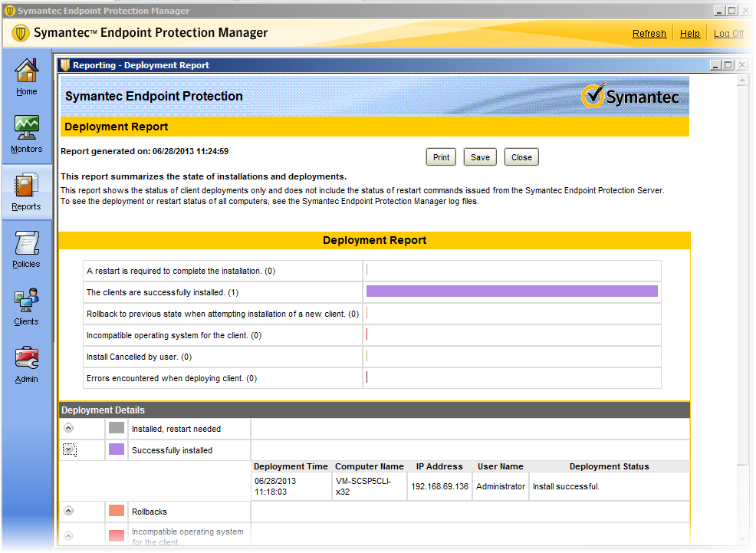
Task: Click the Log Off link
Action: 728,33
